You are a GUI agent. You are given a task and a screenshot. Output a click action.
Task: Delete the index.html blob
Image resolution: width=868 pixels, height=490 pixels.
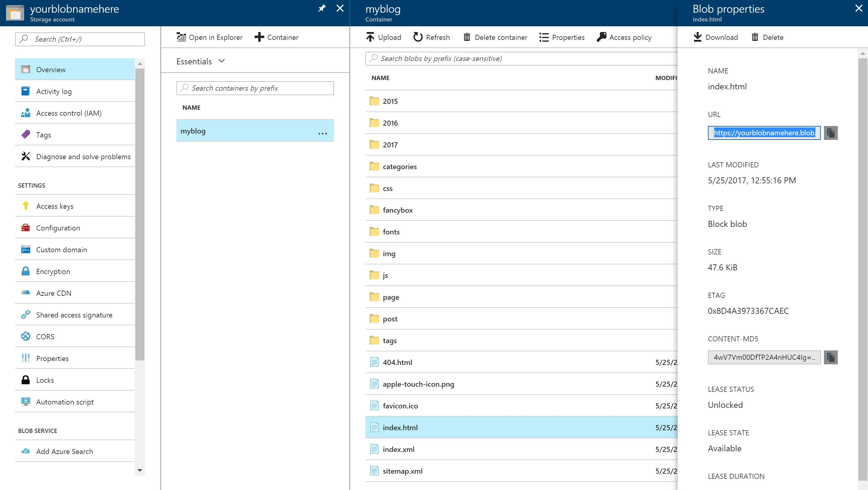tap(767, 37)
